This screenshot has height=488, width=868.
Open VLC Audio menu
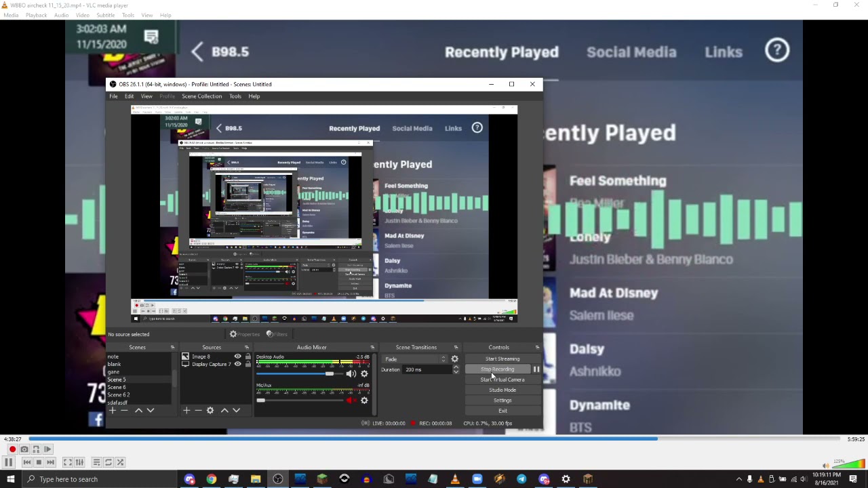pyautogui.click(x=61, y=15)
